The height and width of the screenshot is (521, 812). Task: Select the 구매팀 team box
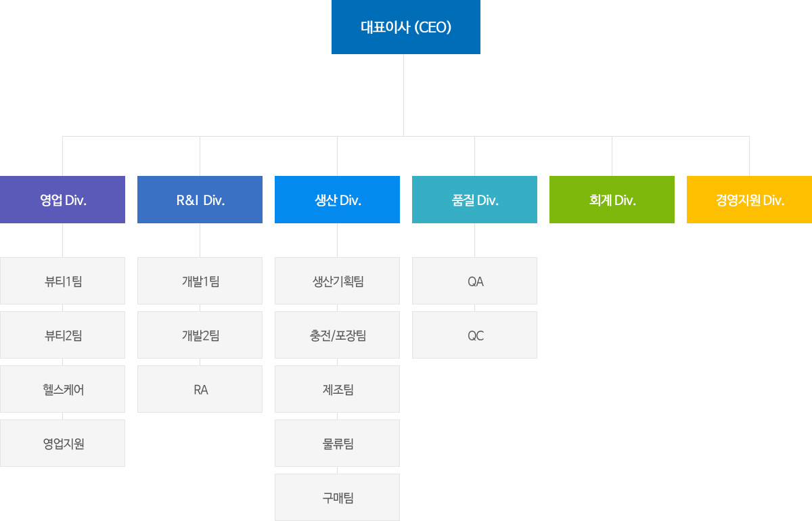[x=337, y=497]
